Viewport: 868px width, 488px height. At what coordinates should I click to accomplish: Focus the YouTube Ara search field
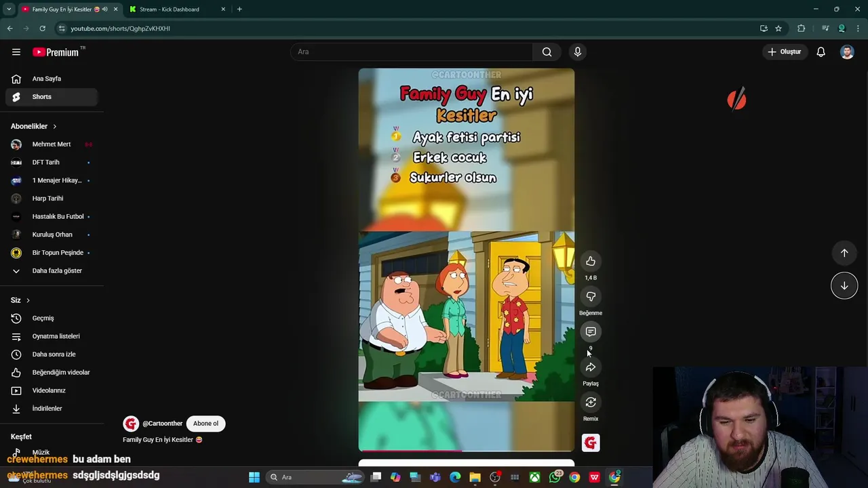[x=412, y=52]
